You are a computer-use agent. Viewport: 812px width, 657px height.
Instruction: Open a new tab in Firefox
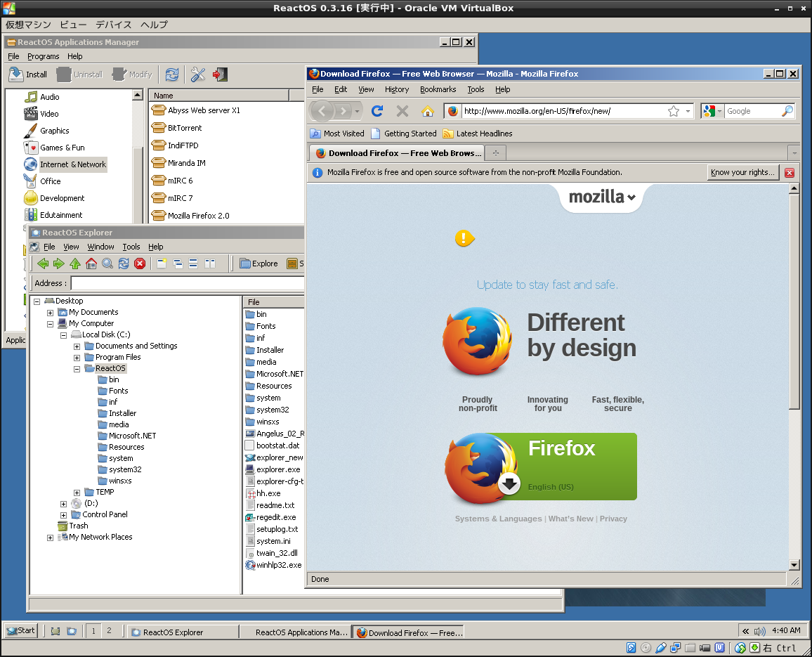coord(496,153)
